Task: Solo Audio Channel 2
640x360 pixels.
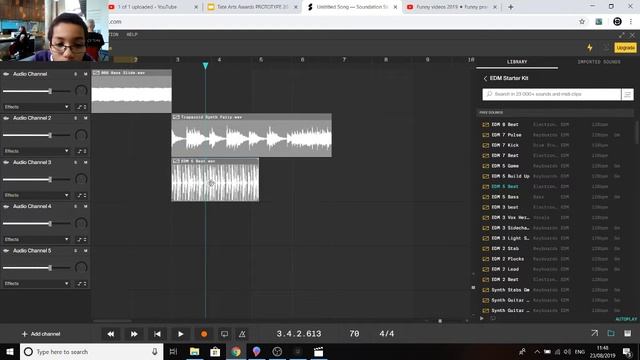Action: 76,118
